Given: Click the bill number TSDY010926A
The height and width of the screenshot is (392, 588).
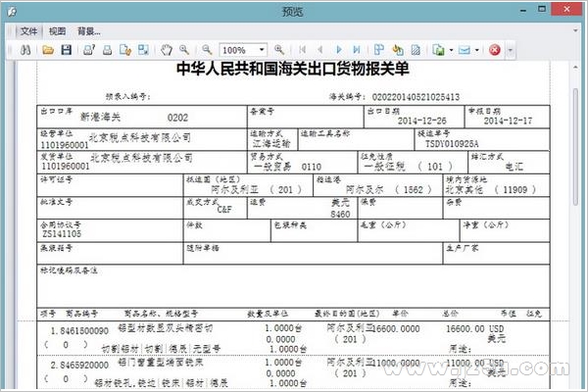Looking at the screenshot, I should click(x=452, y=144).
